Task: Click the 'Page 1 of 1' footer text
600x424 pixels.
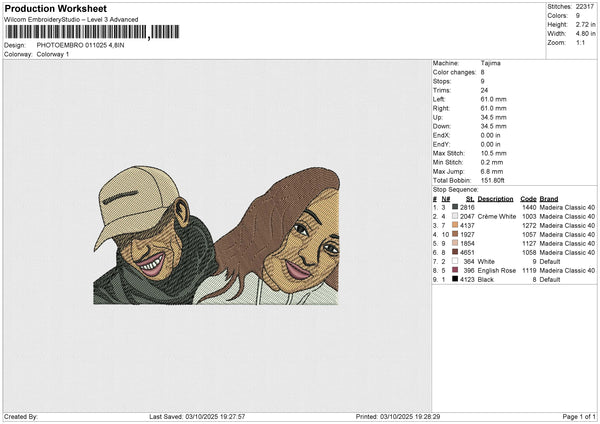Action: point(579,416)
